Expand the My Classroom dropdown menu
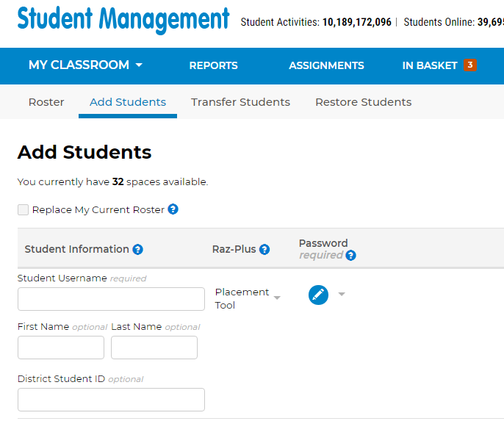504x421 pixels. pyautogui.click(x=85, y=65)
